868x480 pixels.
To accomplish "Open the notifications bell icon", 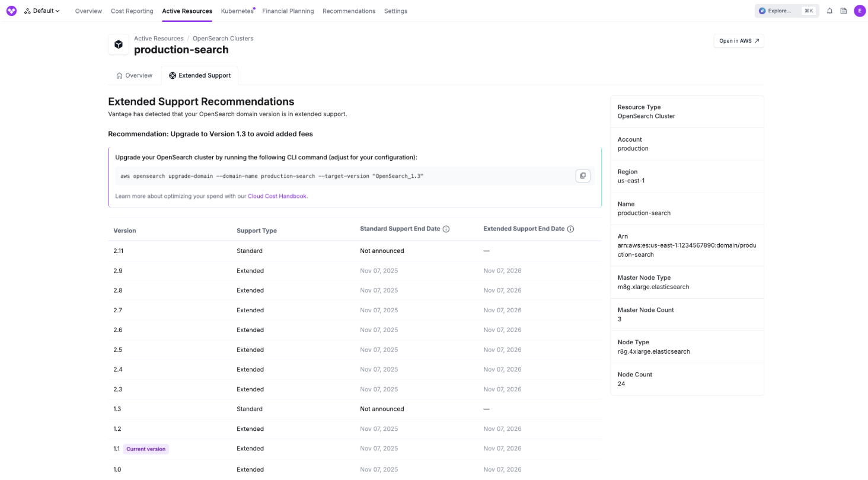I will [829, 11].
